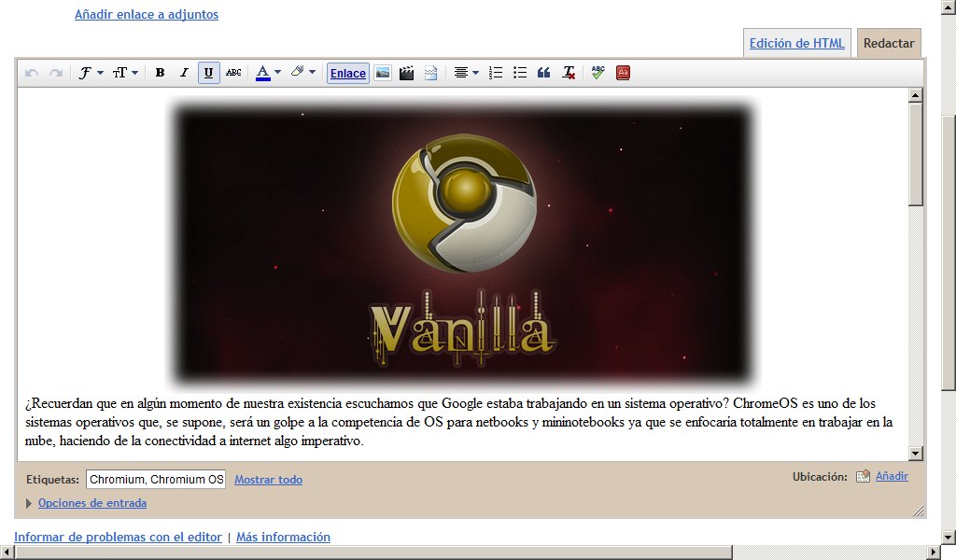
Task: Apply italic formatting
Action: (x=184, y=73)
